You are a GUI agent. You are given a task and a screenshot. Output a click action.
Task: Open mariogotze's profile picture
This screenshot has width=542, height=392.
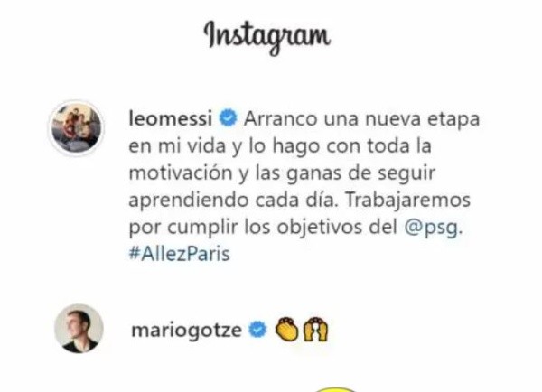point(79,329)
